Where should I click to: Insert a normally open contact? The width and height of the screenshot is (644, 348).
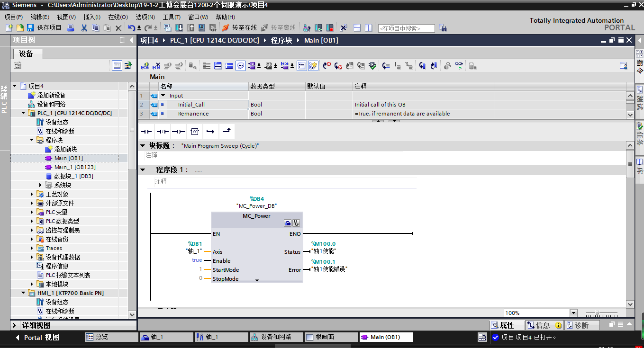click(x=146, y=131)
